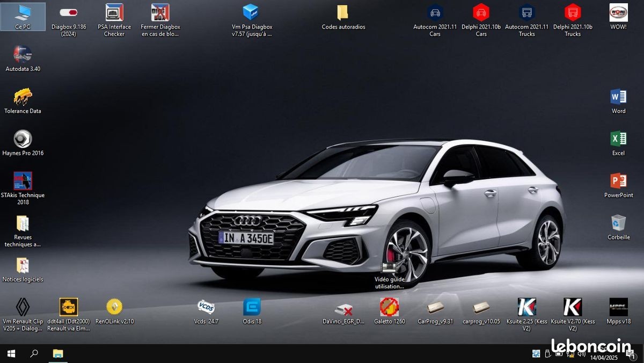Launch Delphi 2021.10b Trucks

coord(573,13)
